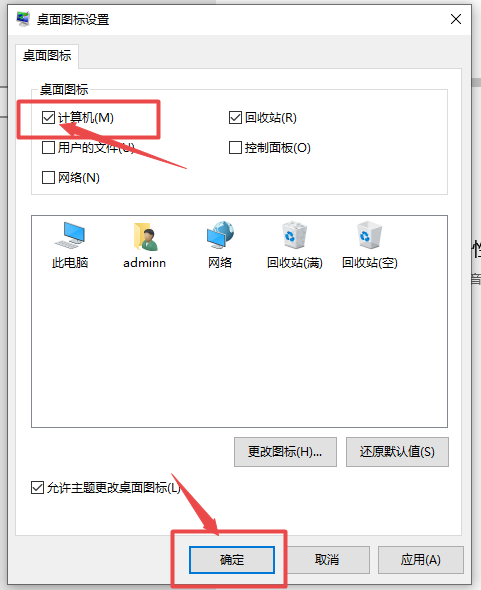Viewport: 481px width, 590px height.
Task: Close the 桌面图标设置 dialog
Action: click(x=456, y=19)
